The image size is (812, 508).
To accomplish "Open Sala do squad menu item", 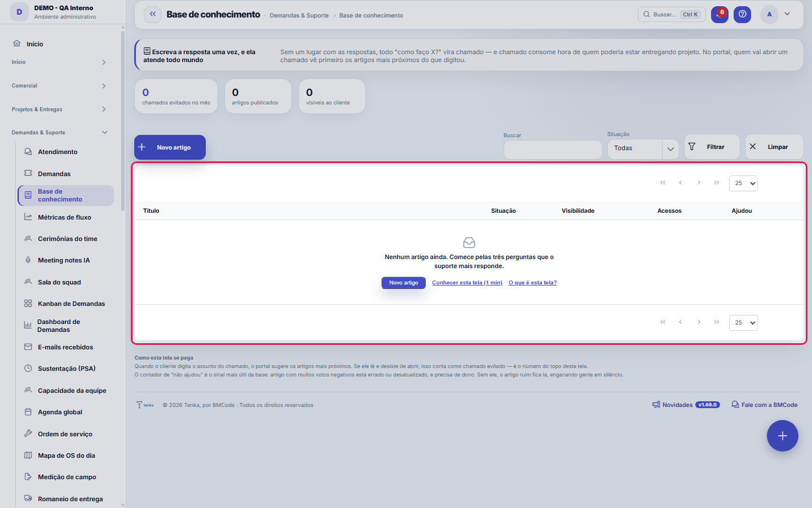I will [x=66, y=282].
